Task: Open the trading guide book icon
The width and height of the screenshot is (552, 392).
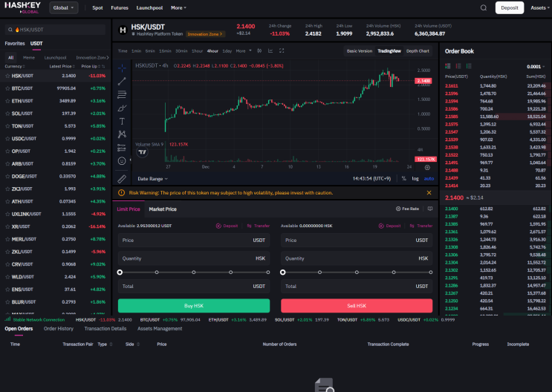Action: point(430,209)
